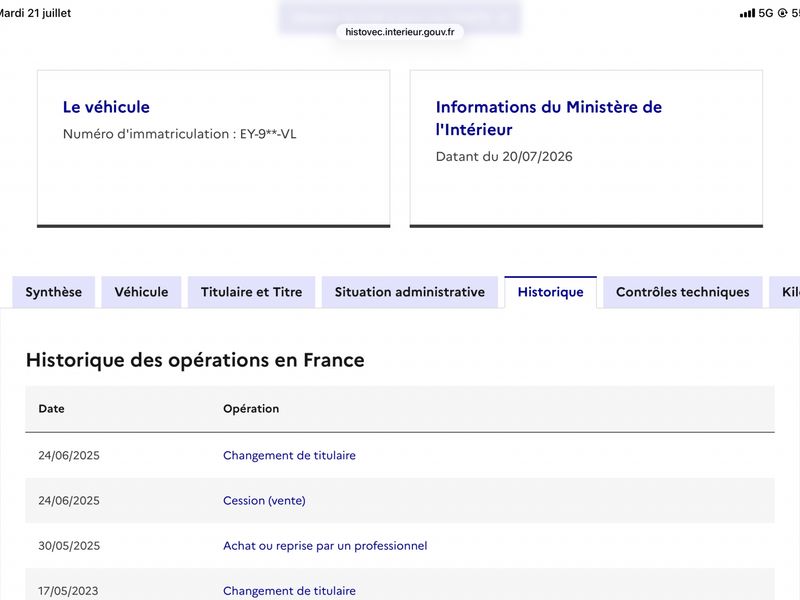Screen dimensions: 800x600
Task: Select the Datant du 20/07/2026 text
Action: pyautogui.click(x=504, y=157)
